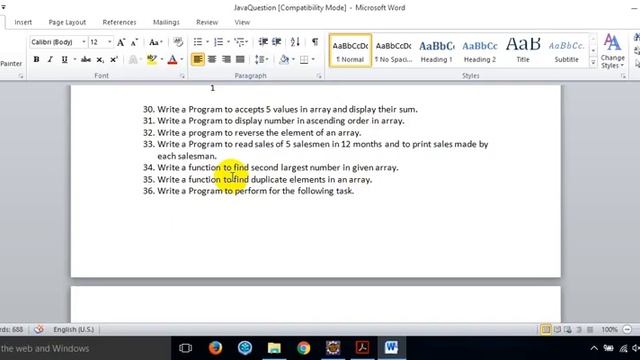Viewport: 640px width, 360px height.
Task: Open the Mailings ribbon tab
Action: 166,22
